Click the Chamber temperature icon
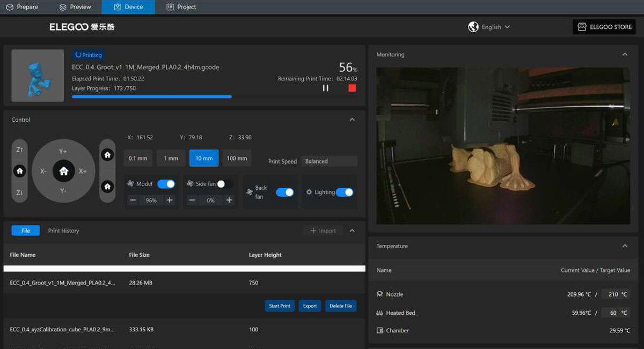The width and height of the screenshot is (644, 349). tap(380, 331)
